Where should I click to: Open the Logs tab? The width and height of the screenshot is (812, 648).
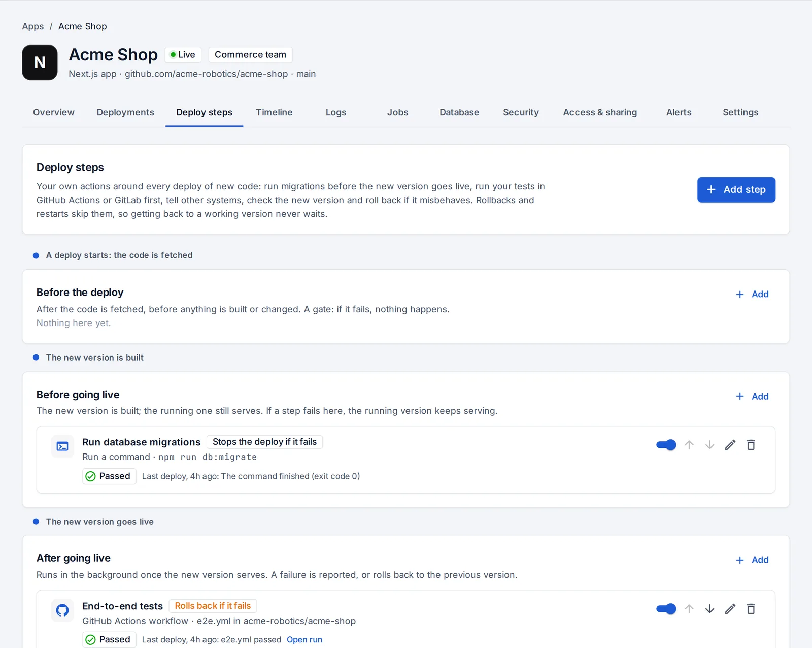click(336, 112)
